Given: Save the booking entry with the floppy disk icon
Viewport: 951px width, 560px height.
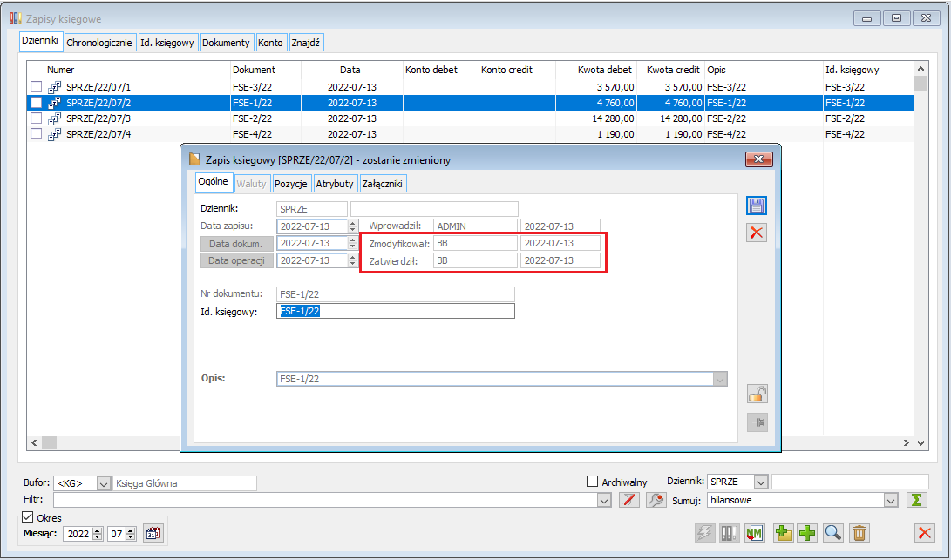Looking at the screenshot, I should (757, 206).
